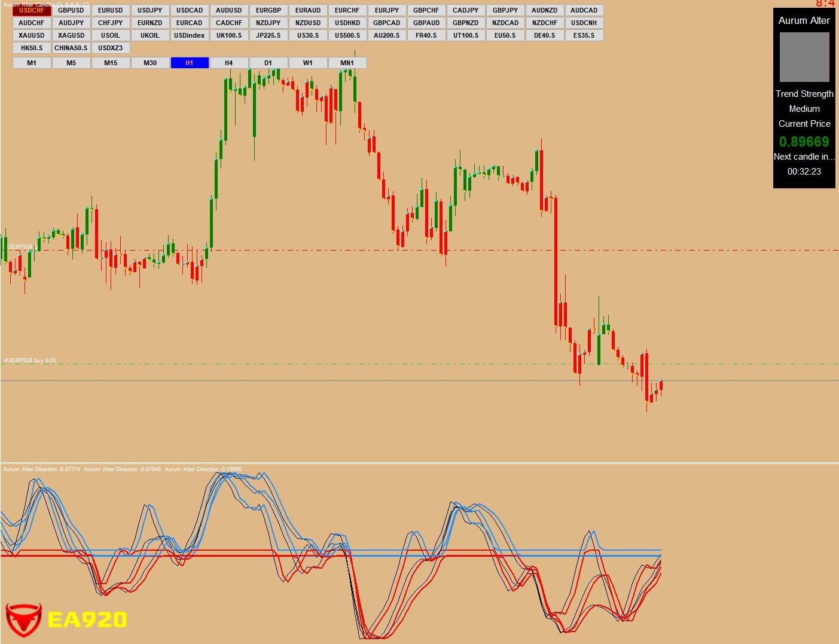This screenshot has height=644, width=839.
Task: Choose the MN1 monthly timeframe
Action: tap(347, 63)
